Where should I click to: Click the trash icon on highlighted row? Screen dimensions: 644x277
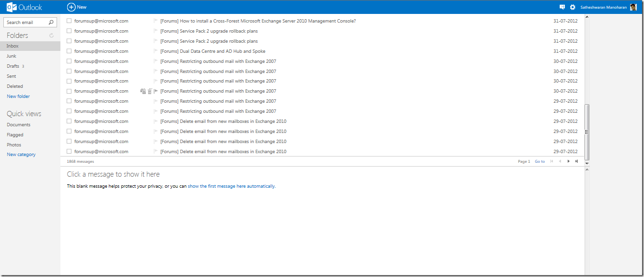pos(150,91)
